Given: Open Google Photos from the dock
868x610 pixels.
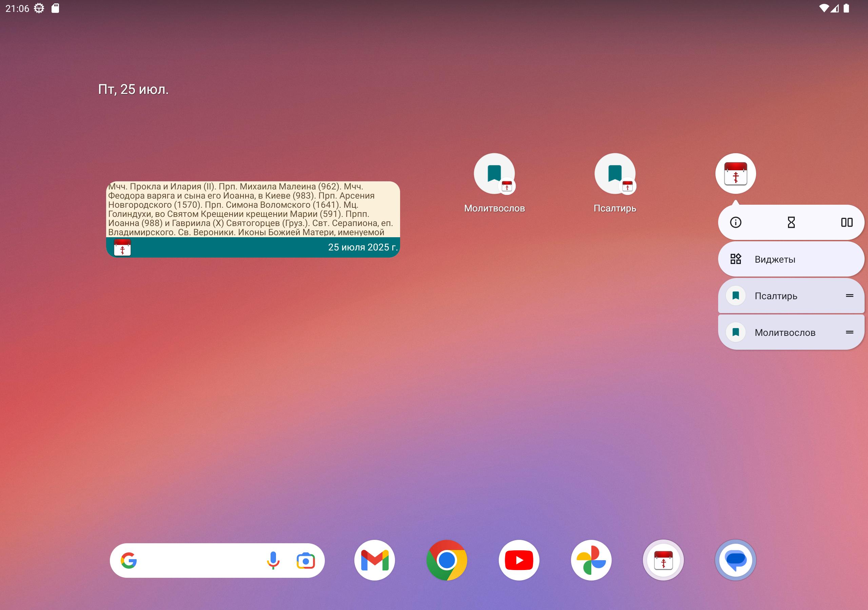Looking at the screenshot, I should (591, 560).
